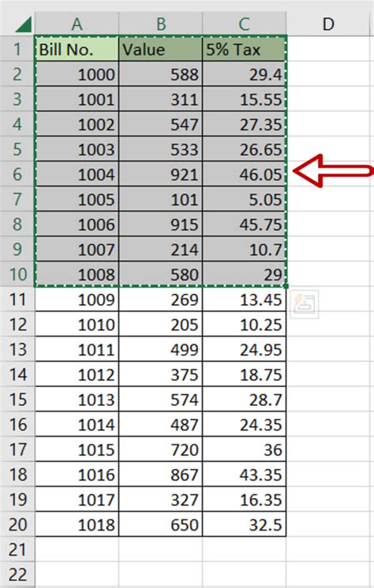Select cell with value 499
The height and width of the screenshot is (588, 374).
click(x=161, y=349)
